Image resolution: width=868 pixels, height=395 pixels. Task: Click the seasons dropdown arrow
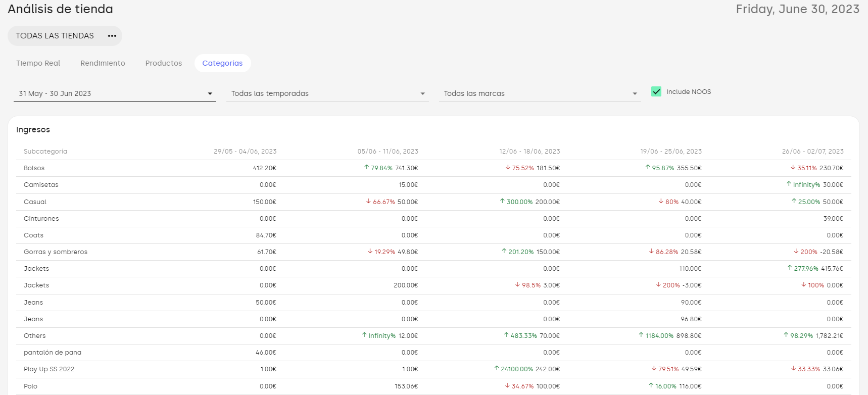(423, 94)
